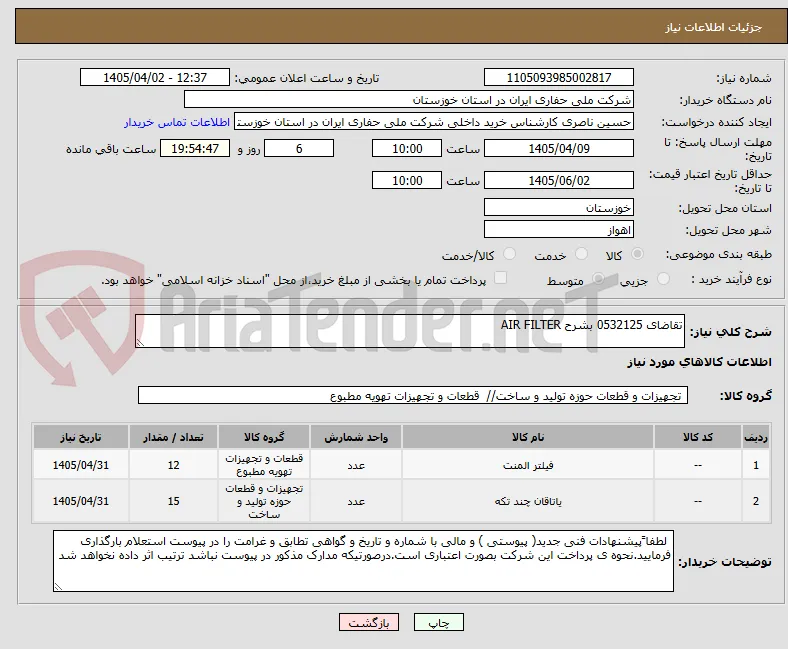Click the تعداد / مقدار column header
The width and height of the screenshot is (788, 649).
tap(173, 437)
